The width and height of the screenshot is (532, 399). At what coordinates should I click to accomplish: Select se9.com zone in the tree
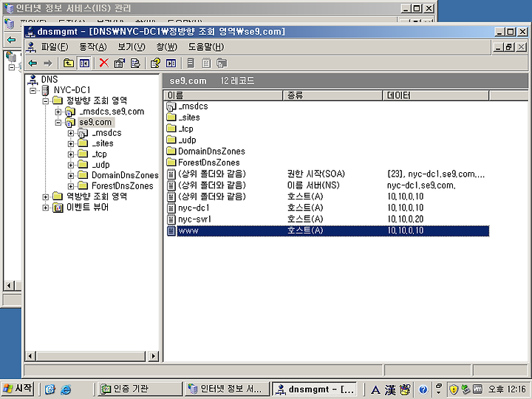[x=95, y=122]
